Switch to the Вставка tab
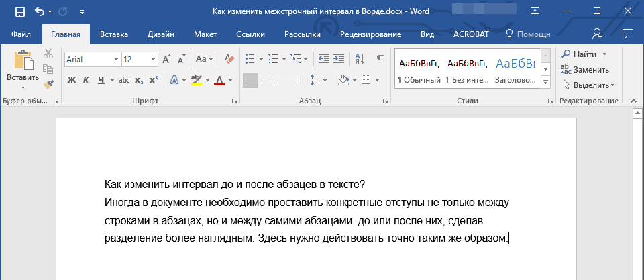 pos(113,34)
